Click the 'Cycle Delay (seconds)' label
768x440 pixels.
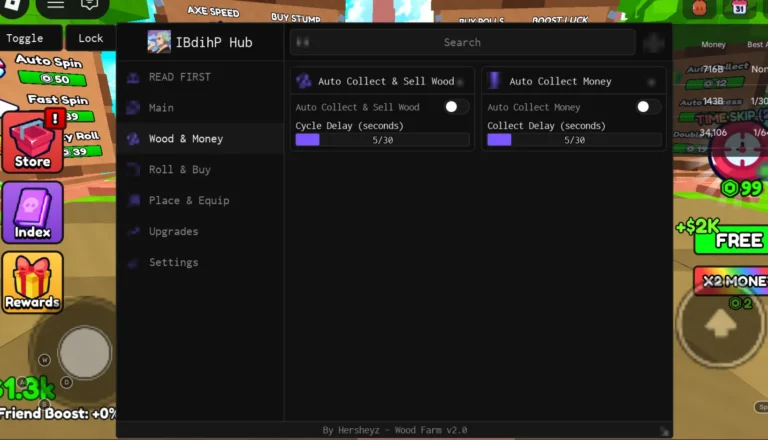[x=349, y=126]
